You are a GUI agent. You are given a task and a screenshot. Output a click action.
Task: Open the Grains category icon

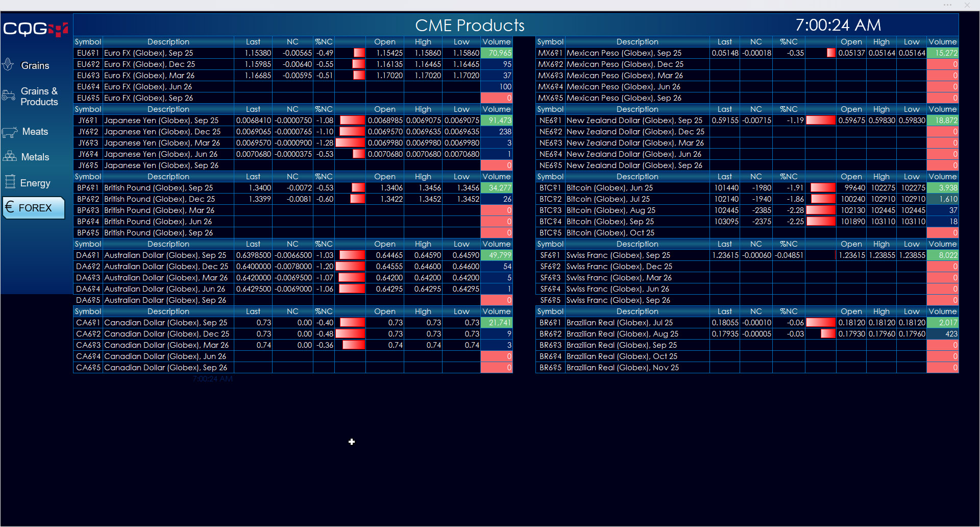tap(8, 65)
